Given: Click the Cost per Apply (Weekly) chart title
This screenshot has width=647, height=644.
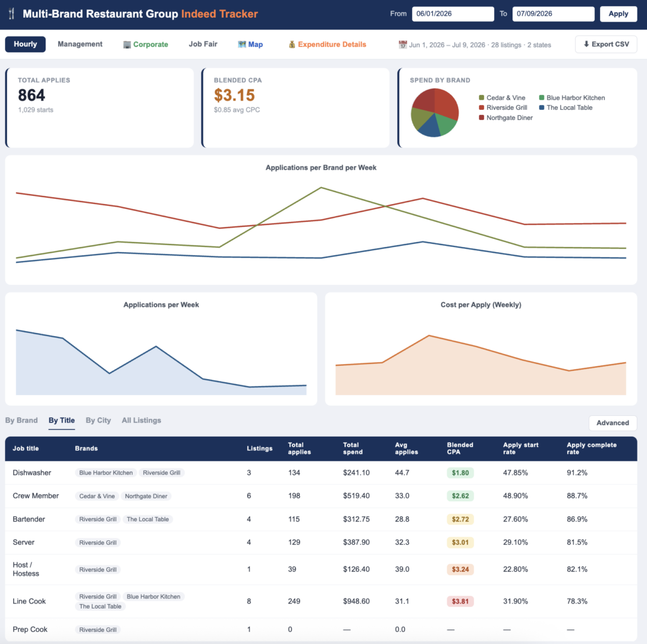Looking at the screenshot, I should (x=481, y=305).
